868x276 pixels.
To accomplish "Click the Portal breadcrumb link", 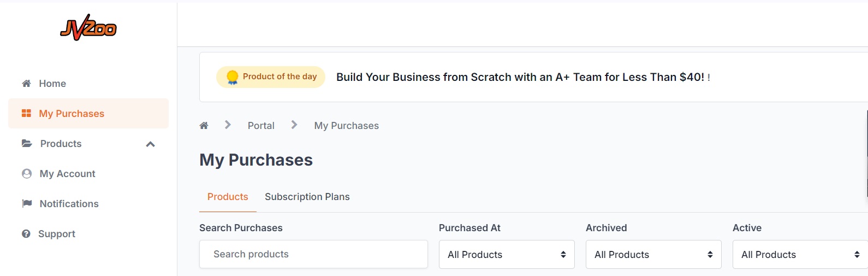I will 261,126.
